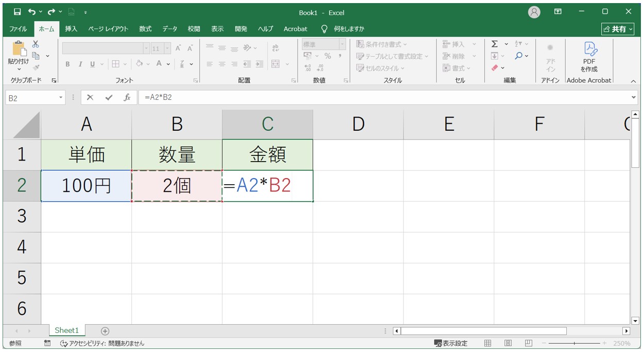The image size is (644, 352).
Task: Click the 表示設定 status bar button
Action: (451, 343)
